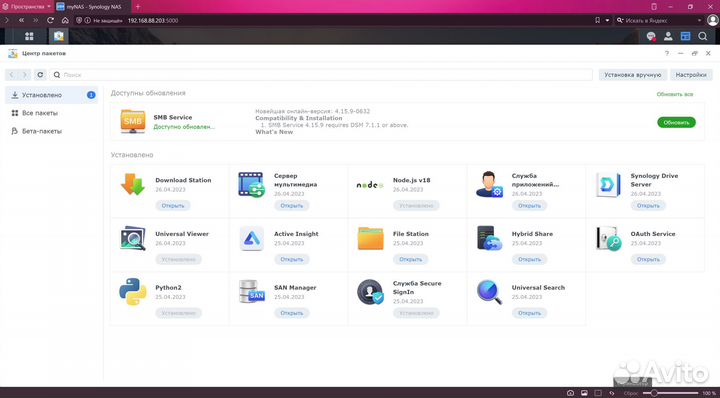The height and width of the screenshot is (398, 720).
Task: Click the browser profile avatar
Action: pos(713,20)
